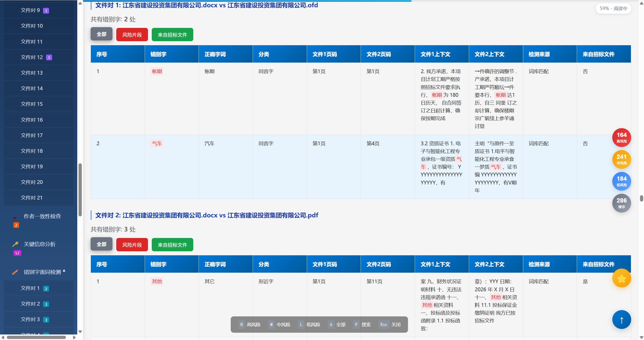
Task: Click the sidebar horizontal scrollbar thumb
Action: click(x=36, y=337)
